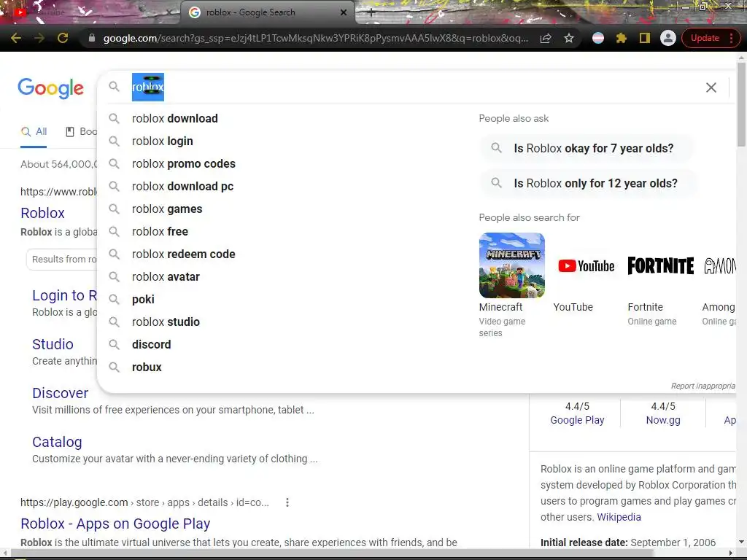This screenshot has width=747, height=560.
Task: Open the YouTube logo thumbnail
Action: pyautogui.click(x=586, y=265)
